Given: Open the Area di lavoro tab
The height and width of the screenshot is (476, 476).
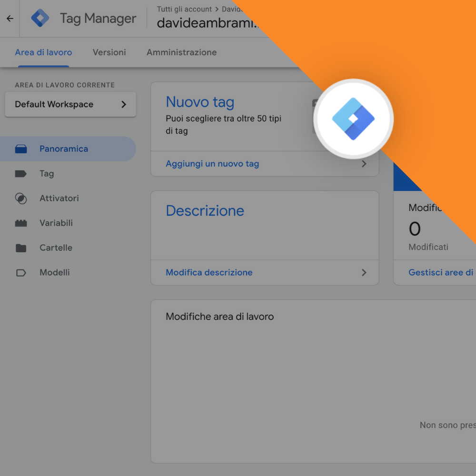Looking at the screenshot, I should (x=43, y=52).
